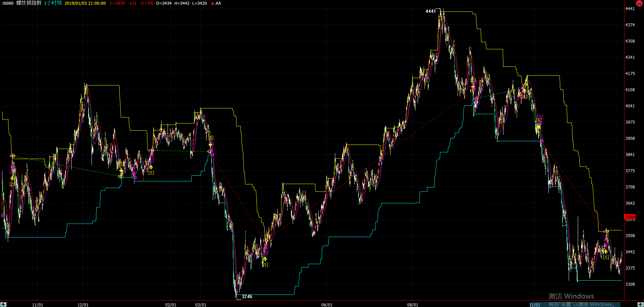This screenshot has width=644, height=307.
Task: Click the red diamond AA indicator marker
Action: [x=213, y=3]
